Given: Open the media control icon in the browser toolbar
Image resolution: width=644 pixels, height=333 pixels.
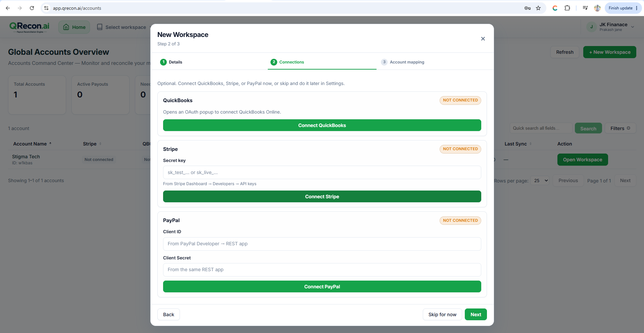Looking at the screenshot, I should (x=585, y=8).
